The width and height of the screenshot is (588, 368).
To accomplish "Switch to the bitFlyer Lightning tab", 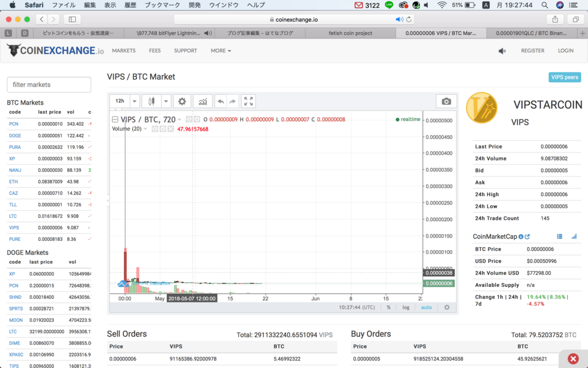I will [169, 33].
